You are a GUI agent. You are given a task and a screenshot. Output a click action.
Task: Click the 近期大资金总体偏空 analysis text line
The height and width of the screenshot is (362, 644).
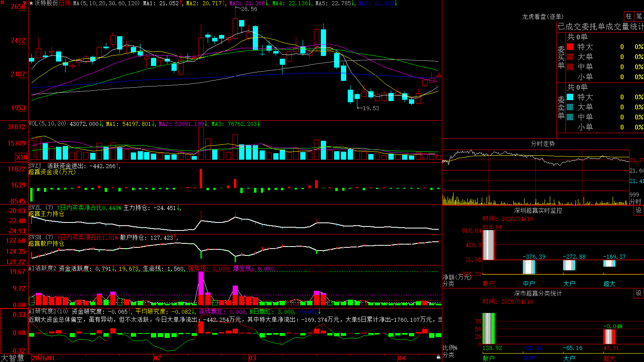[x=235, y=319]
